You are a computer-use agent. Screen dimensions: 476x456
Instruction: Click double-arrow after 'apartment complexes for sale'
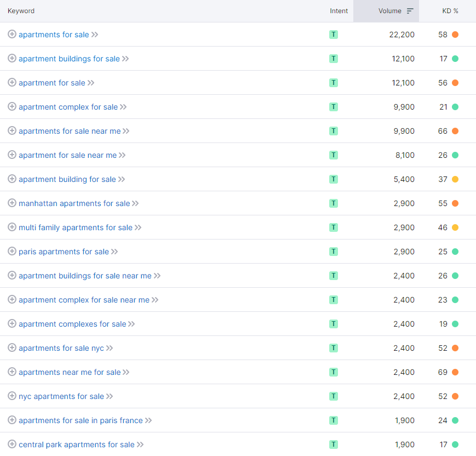[x=131, y=324]
